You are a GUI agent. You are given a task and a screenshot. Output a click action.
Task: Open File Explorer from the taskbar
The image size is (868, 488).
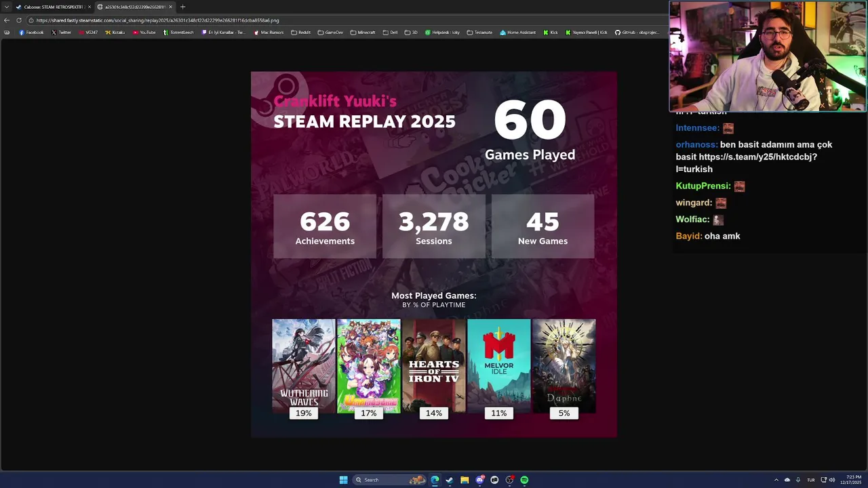tap(465, 480)
